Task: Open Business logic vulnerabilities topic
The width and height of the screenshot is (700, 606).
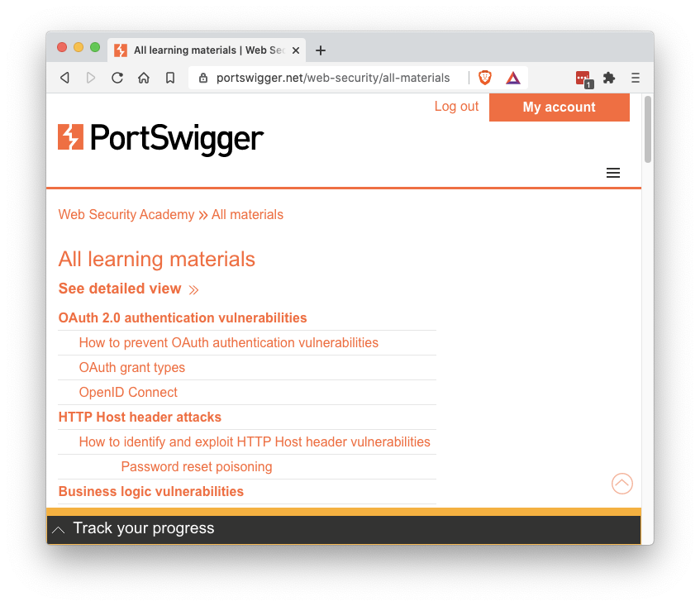Action: [151, 491]
